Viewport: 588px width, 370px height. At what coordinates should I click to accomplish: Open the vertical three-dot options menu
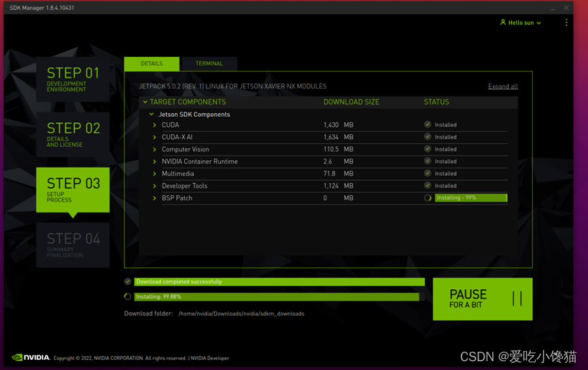click(x=566, y=22)
